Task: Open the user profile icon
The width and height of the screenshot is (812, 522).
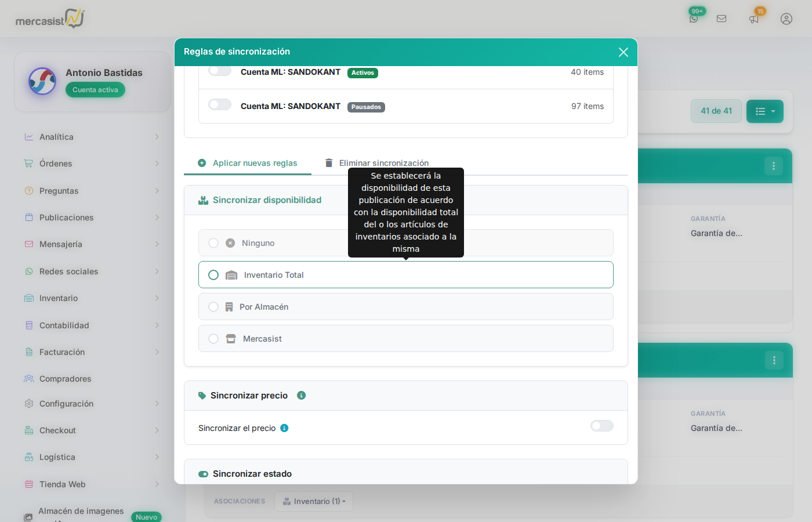Action: pos(786,19)
